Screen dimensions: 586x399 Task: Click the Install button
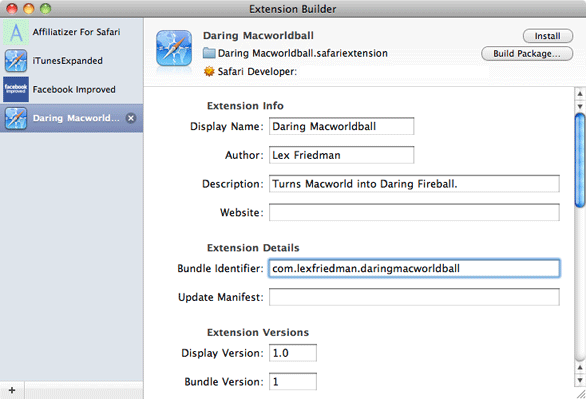(x=548, y=36)
